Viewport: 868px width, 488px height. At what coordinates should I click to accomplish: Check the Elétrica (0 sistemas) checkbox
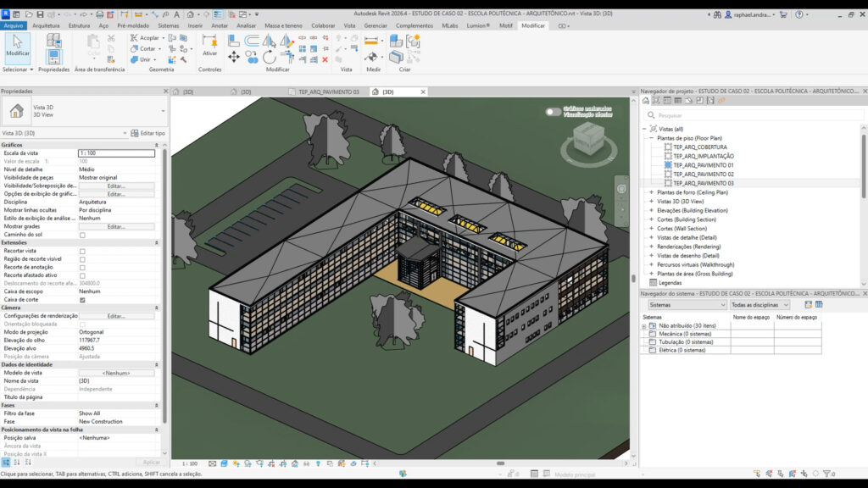coord(653,350)
